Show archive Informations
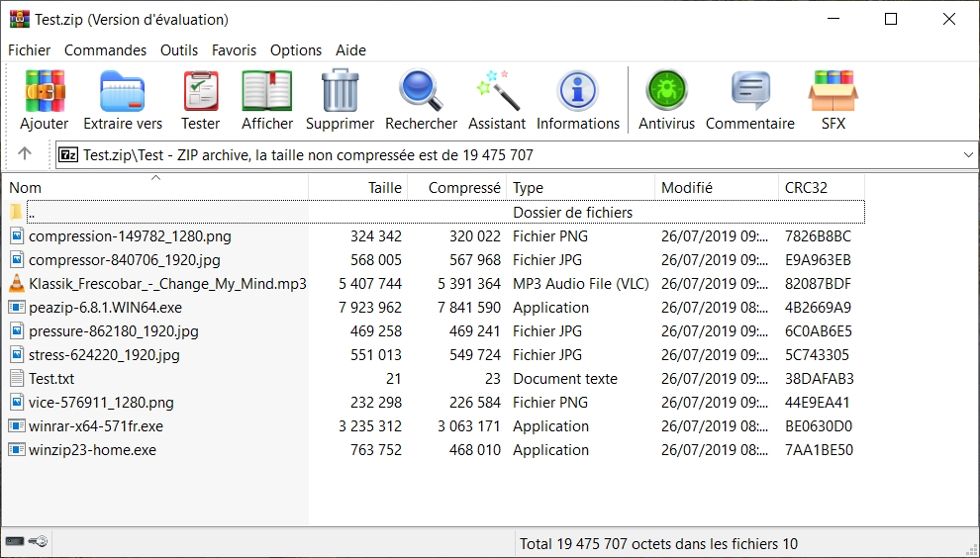 [x=578, y=92]
